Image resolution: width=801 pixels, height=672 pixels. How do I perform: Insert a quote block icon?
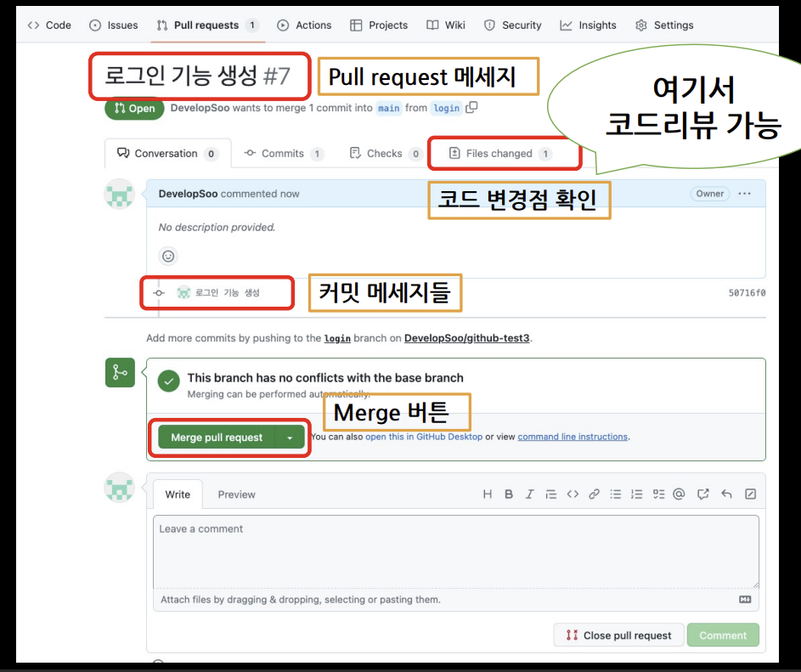pos(551,494)
